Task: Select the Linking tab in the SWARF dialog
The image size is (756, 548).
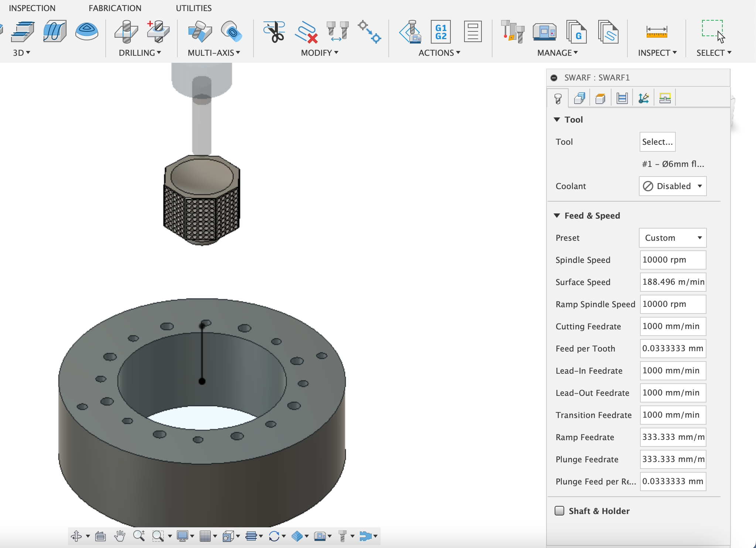Action: [644, 97]
